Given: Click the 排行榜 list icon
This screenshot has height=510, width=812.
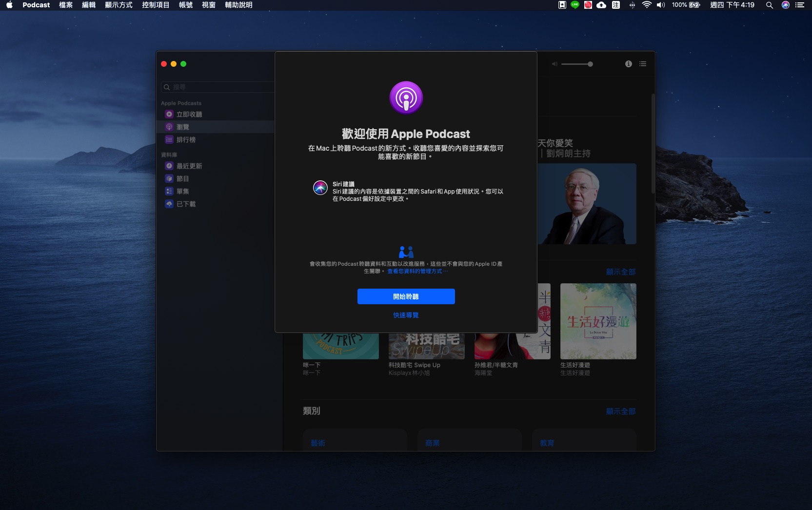Looking at the screenshot, I should coord(169,139).
